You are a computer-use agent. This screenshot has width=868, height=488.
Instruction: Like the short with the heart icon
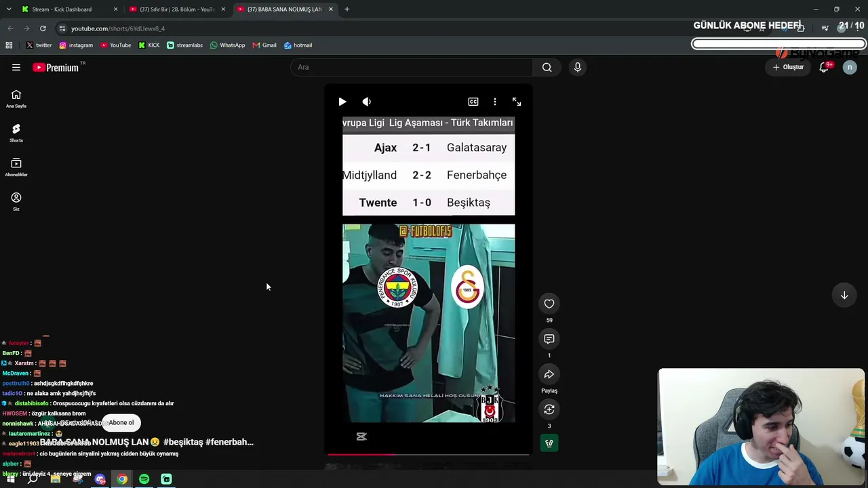[549, 304]
